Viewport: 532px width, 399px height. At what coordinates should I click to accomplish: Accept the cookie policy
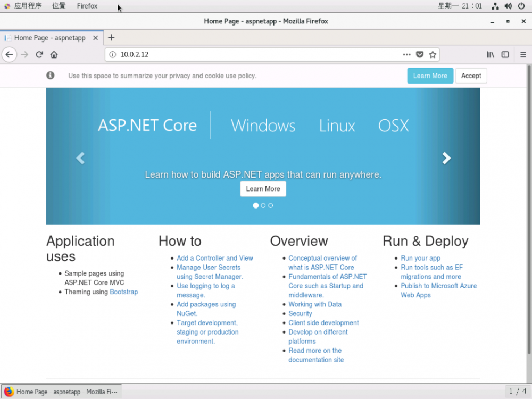point(471,76)
